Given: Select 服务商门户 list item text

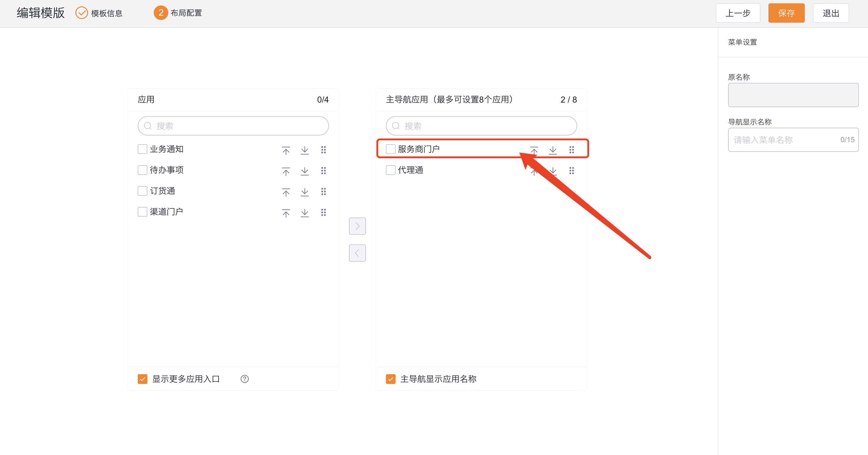Looking at the screenshot, I should [x=419, y=149].
